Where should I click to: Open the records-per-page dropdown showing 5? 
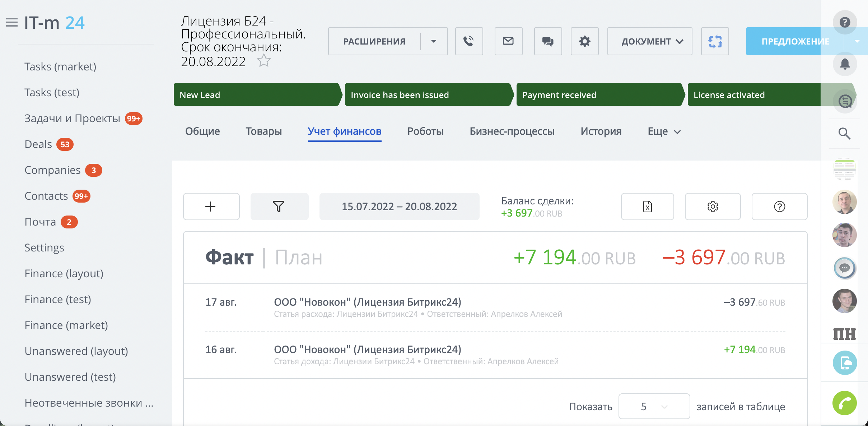[654, 406]
